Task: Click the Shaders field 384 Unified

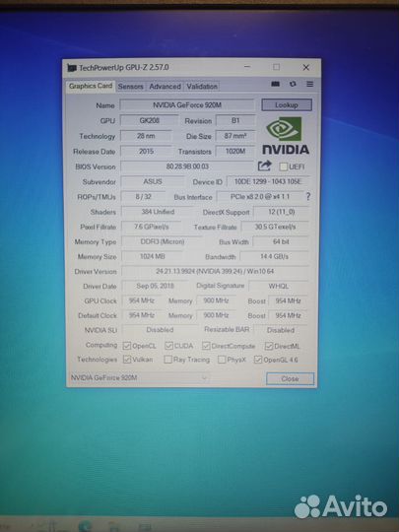Action: (x=158, y=212)
